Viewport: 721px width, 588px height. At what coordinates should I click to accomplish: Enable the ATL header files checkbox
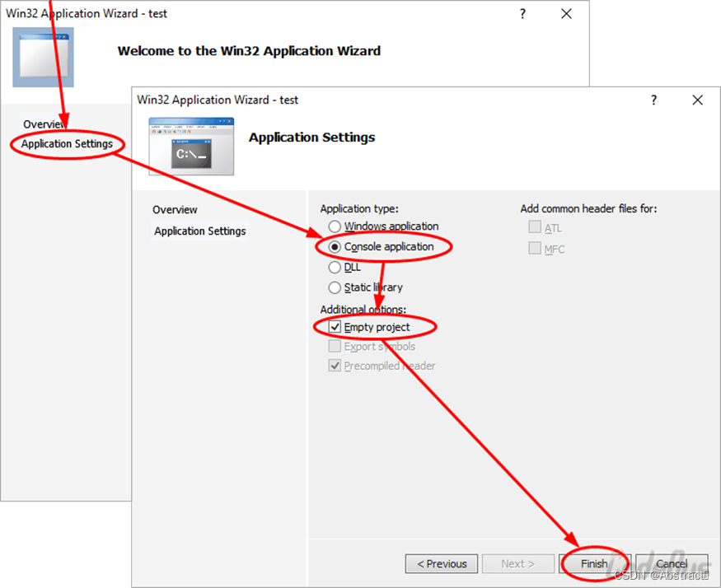click(534, 227)
